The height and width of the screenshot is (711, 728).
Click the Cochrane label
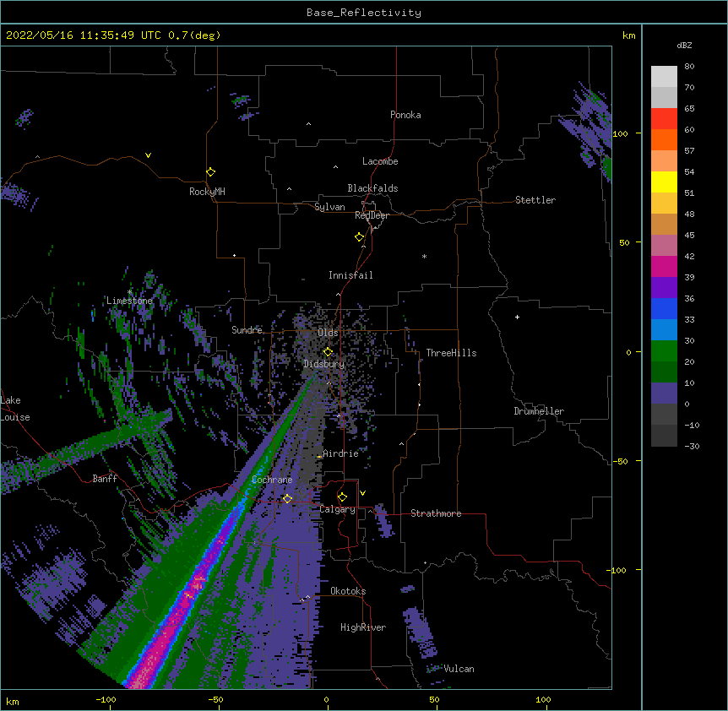272,480
